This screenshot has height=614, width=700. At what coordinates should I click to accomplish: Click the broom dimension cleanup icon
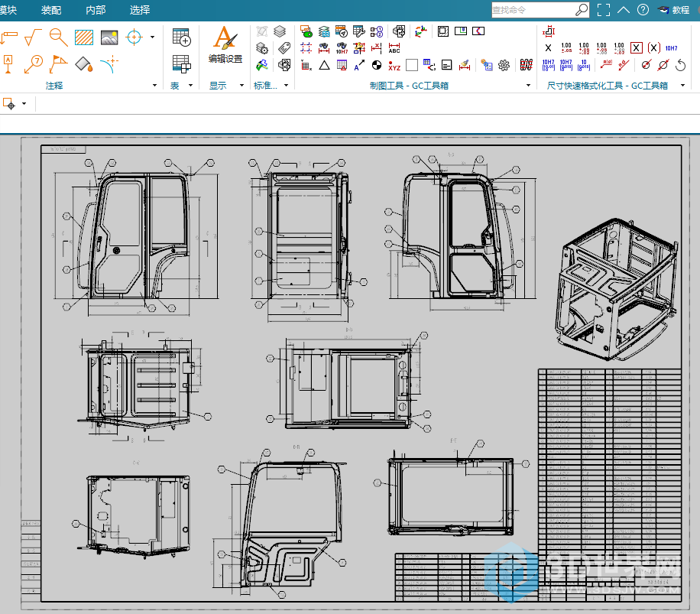click(x=465, y=65)
